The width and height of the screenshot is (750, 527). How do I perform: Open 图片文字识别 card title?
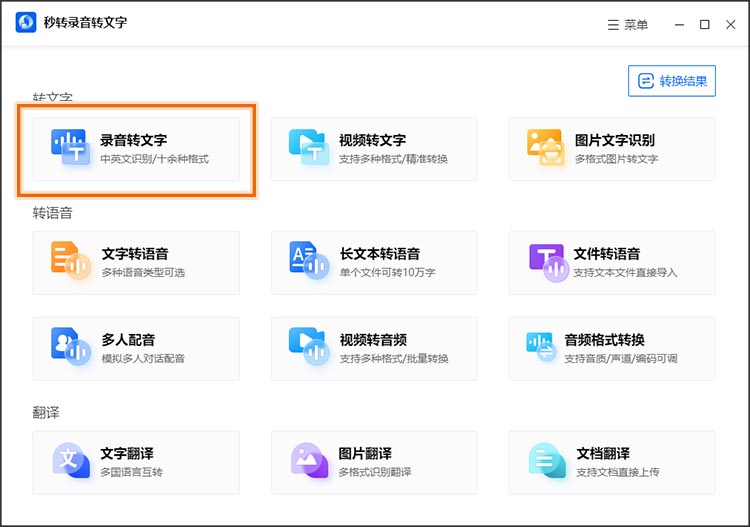(x=615, y=140)
